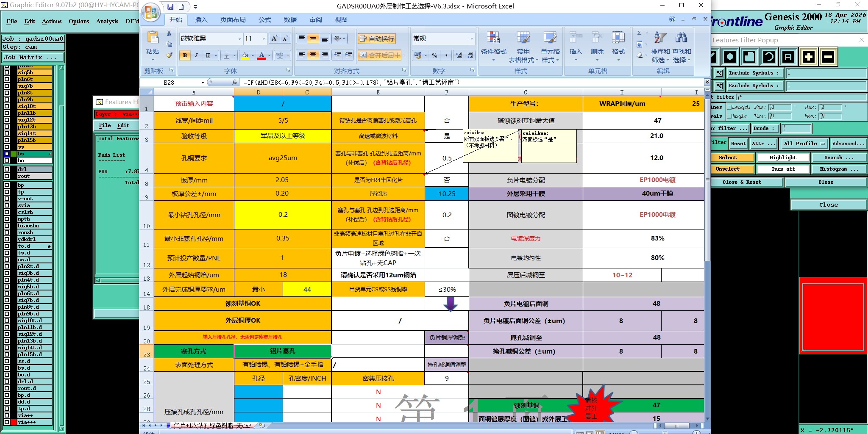The image size is (868, 434).
Task: Open the 页面布局 ribbon tab
Action: pyautogui.click(x=233, y=19)
